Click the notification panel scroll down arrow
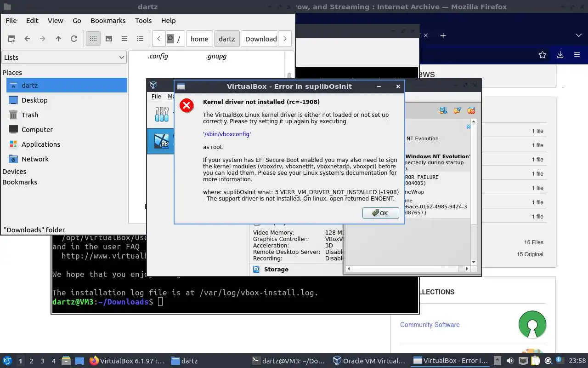The height and width of the screenshot is (368, 588). (474, 262)
